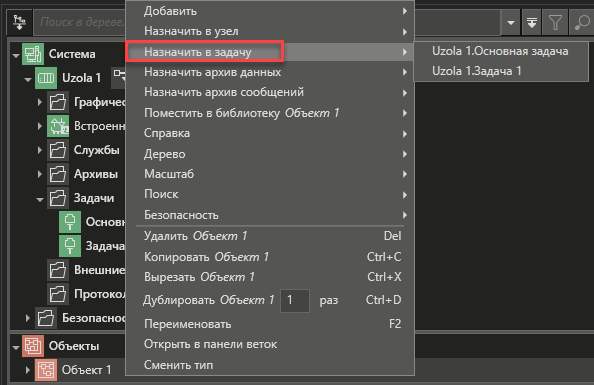
Task: Select Назначить в задачу menu item
Action: tap(270, 52)
